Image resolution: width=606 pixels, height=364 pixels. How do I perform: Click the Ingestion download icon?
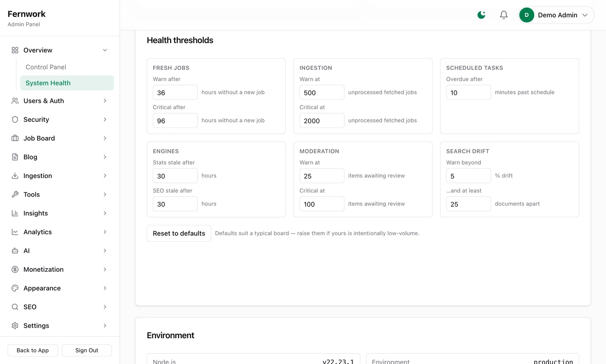(x=15, y=176)
